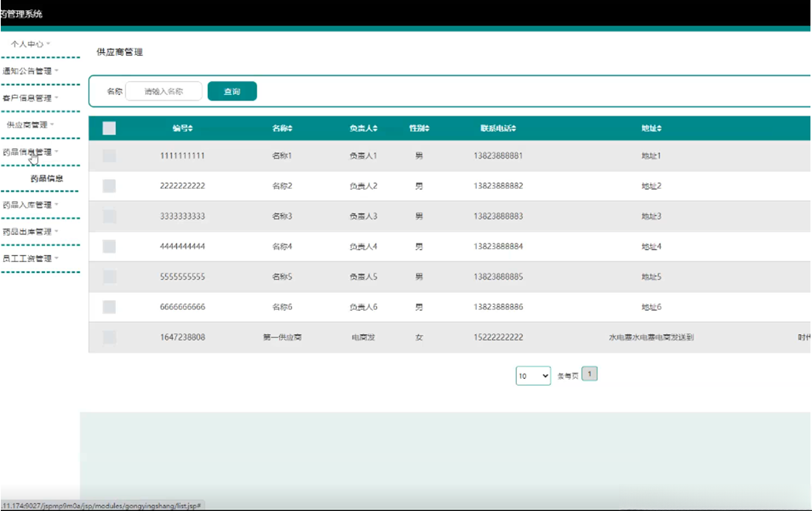Image resolution: width=812 pixels, height=511 pixels.
Task: Expand the 个人中心 sidebar menu
Action: [31, 44]
